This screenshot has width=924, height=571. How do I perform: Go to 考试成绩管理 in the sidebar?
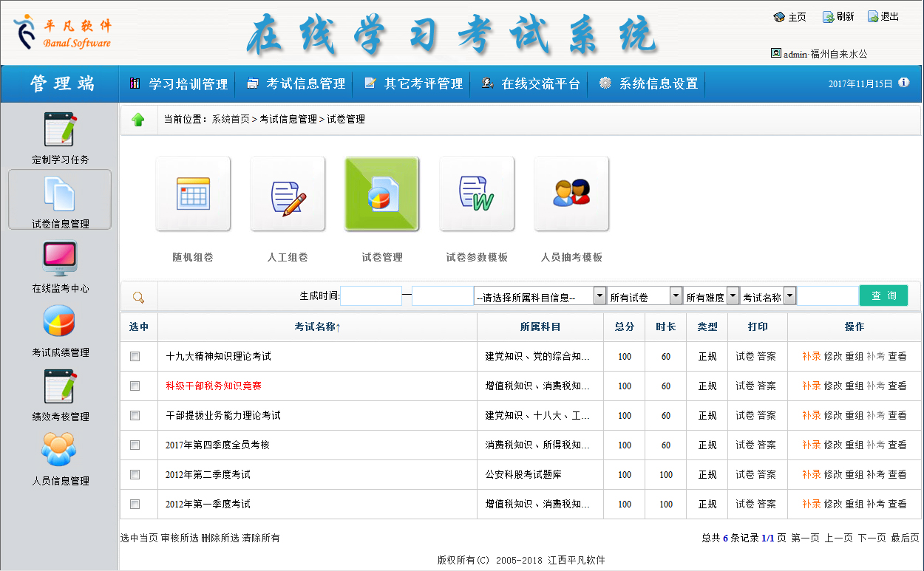60,324
